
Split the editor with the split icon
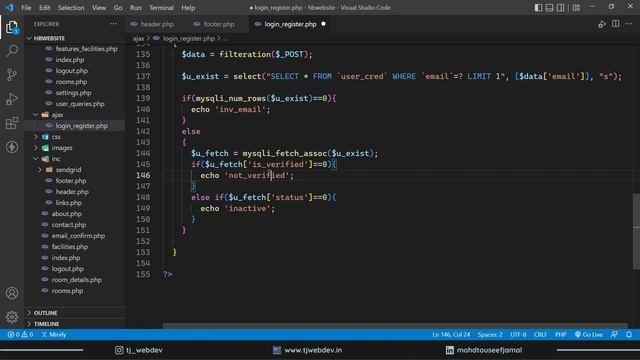616,24
